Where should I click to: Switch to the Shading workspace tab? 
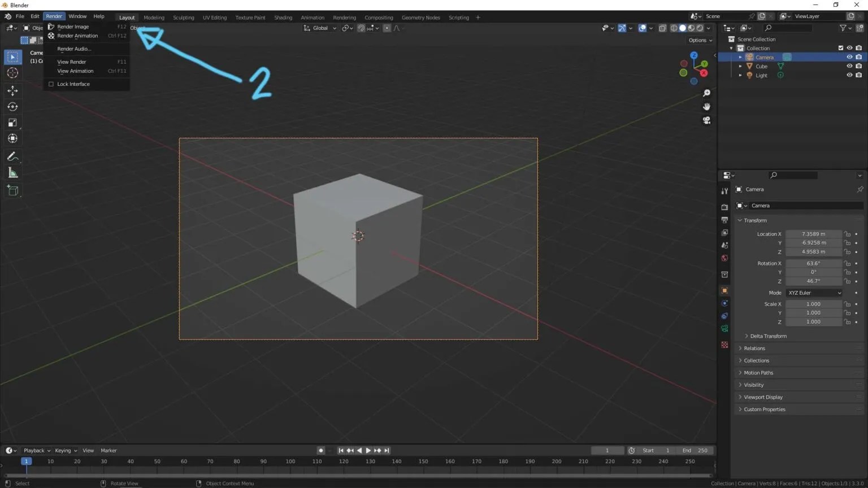(x=283, y=18)
